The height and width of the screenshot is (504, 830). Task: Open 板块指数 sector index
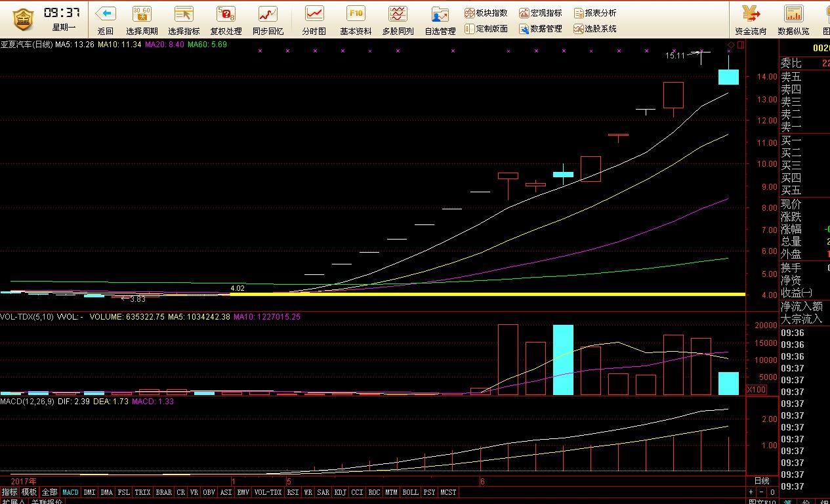pyautogui.click(x=486, y=12)
